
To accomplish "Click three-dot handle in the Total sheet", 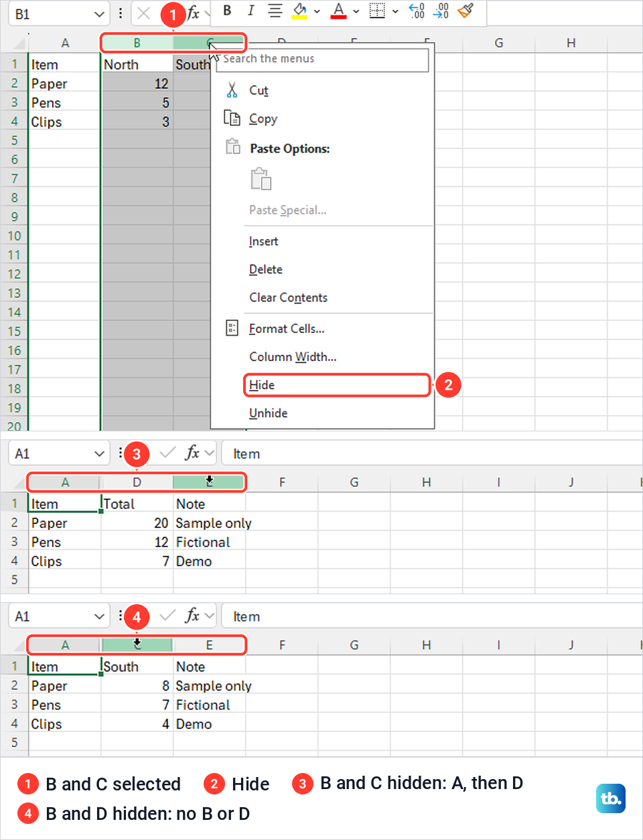I will pyautogui.click(x=121, y=453).
